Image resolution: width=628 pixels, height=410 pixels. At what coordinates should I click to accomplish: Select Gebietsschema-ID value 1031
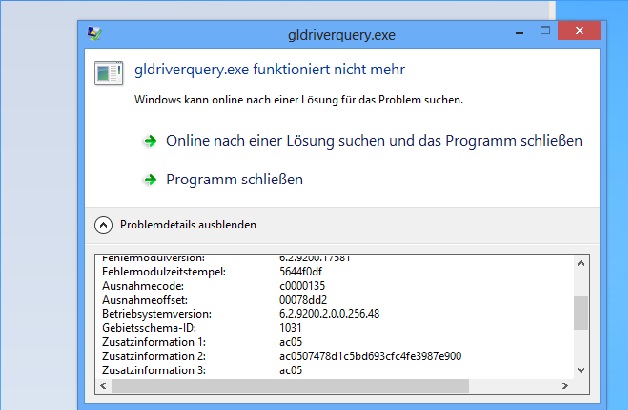coord(290,328)
